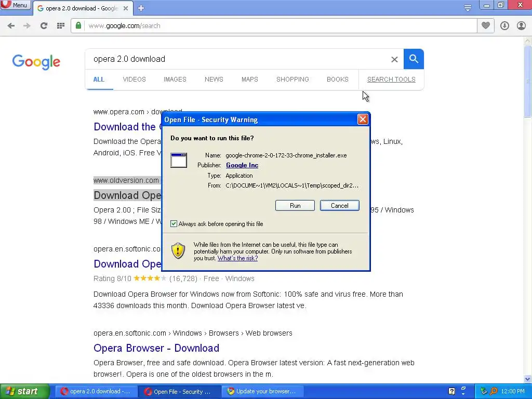The image size is (532, 399).
Task: Open SEARCH TOOLS options
Action: tap(391, 79)
